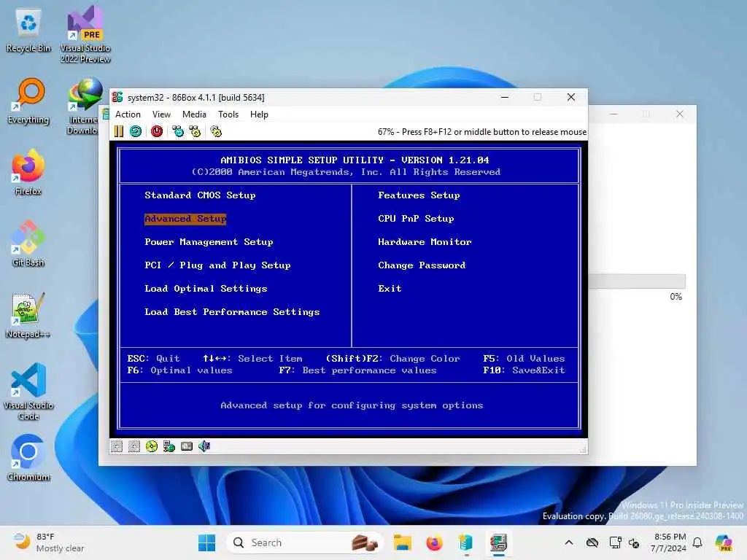The width and height of the screenshot is (747, 560).
Task: Open 86Box Settings gear icon in toolbar
Action: click(216, 131)
